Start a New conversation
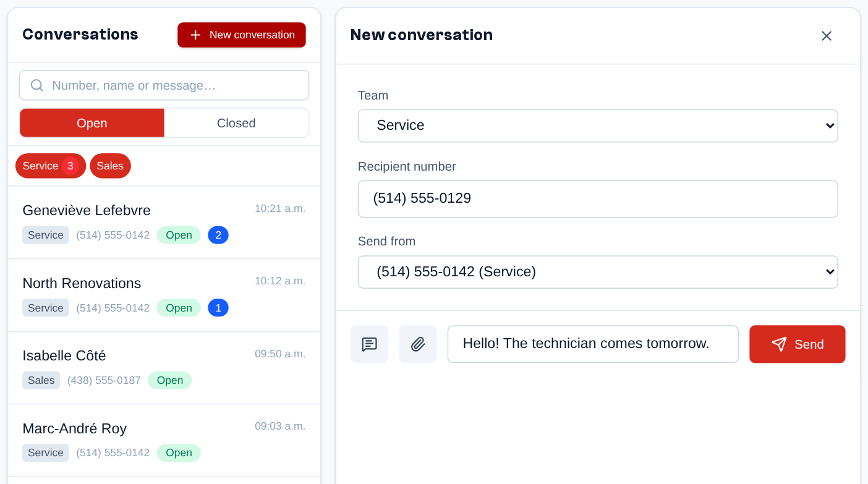The width and height of the screenshot is (868, 484). click(x=242, y=35)
